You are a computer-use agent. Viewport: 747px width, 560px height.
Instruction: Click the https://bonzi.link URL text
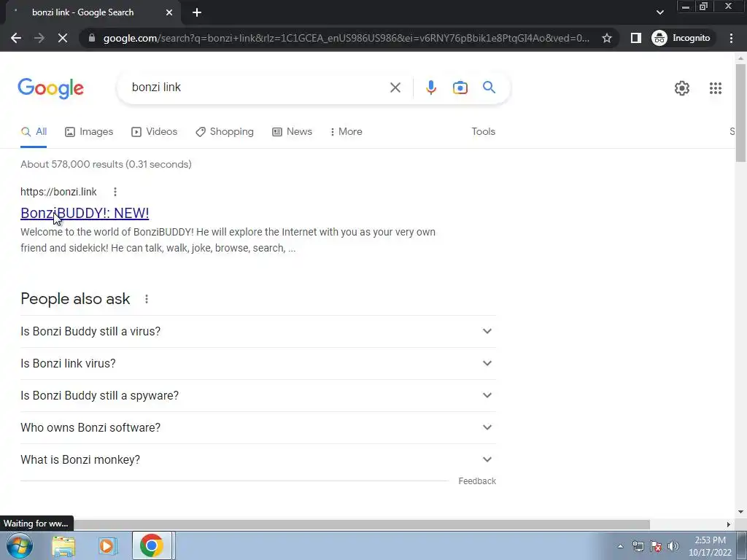tap(58, 192)
